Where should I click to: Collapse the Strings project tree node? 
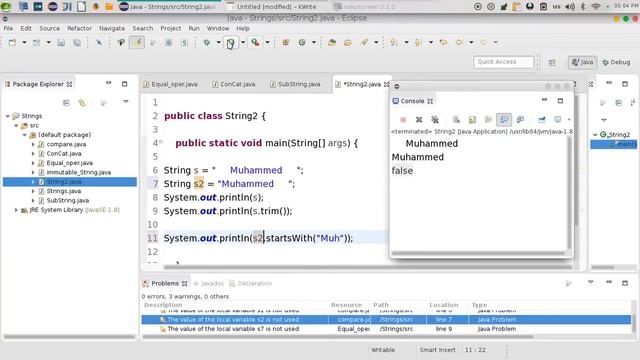(x=8, y=116)
